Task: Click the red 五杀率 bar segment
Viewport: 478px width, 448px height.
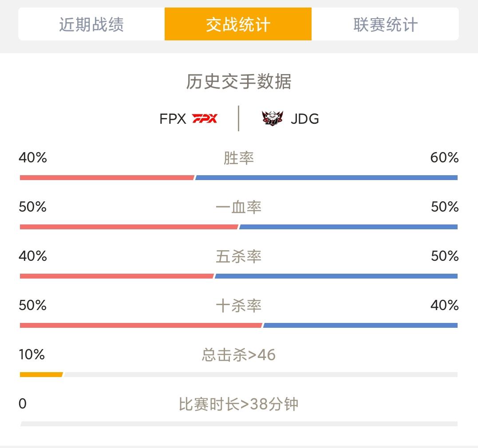Action: tap(117, 276)
